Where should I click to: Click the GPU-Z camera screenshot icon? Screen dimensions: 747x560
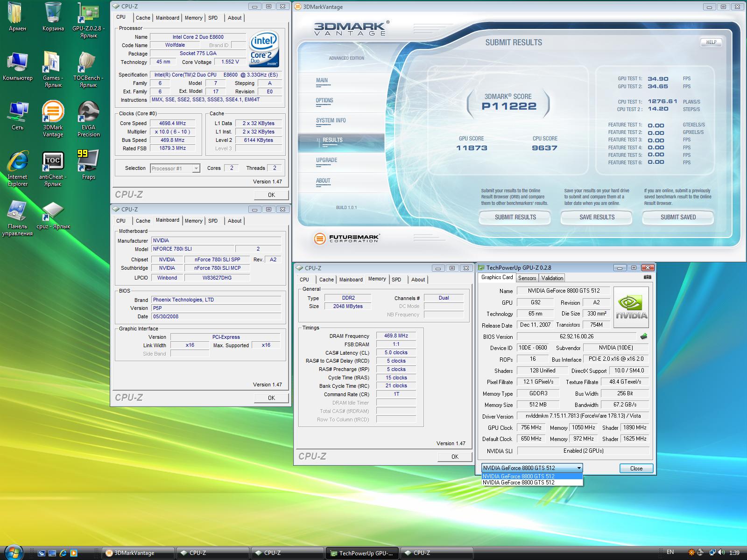(647, 277)
